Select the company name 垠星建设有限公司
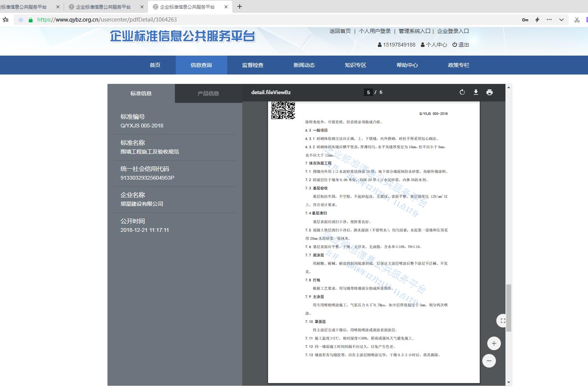Image resolution: width=588 pixels, height=388 pixels. pos(142,204)
